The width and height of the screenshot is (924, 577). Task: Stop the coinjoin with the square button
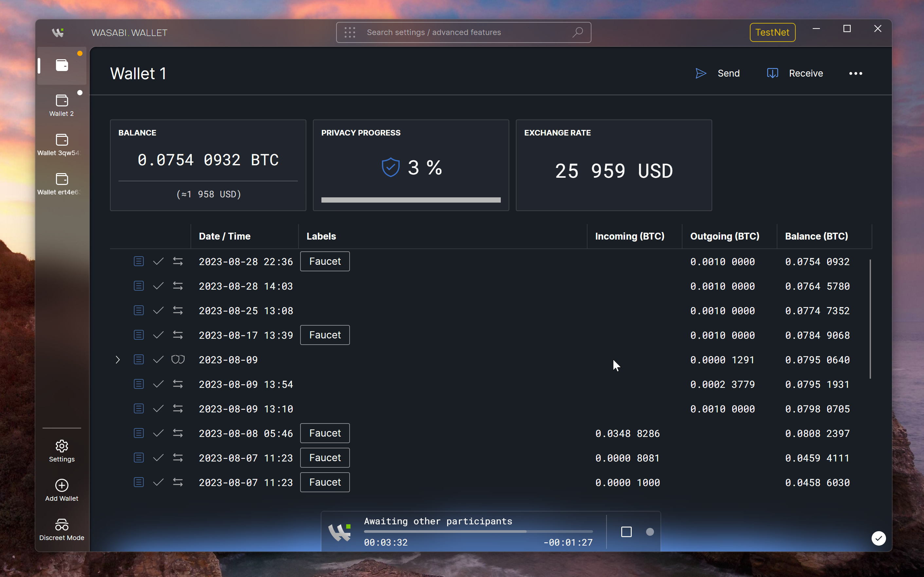[x=626, y=532]
